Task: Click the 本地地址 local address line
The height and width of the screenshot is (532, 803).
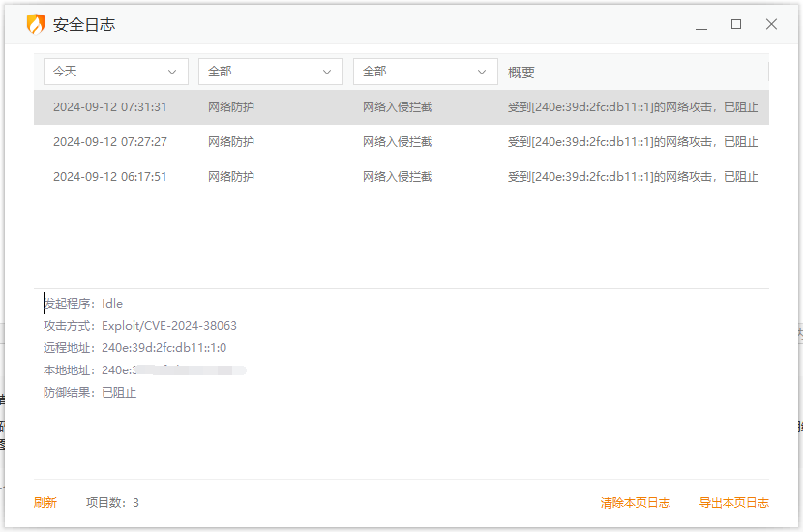Action: coord(145,370)
